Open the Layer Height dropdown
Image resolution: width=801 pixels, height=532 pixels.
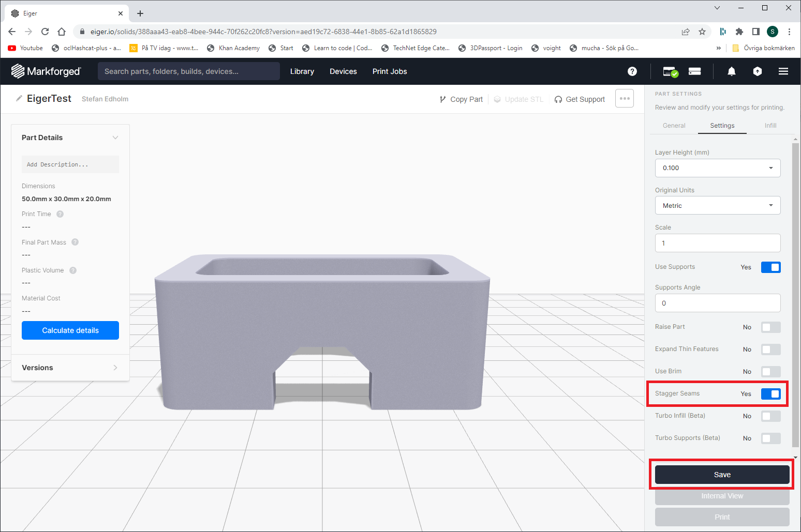pyautogui.click(x=717, y=168)
